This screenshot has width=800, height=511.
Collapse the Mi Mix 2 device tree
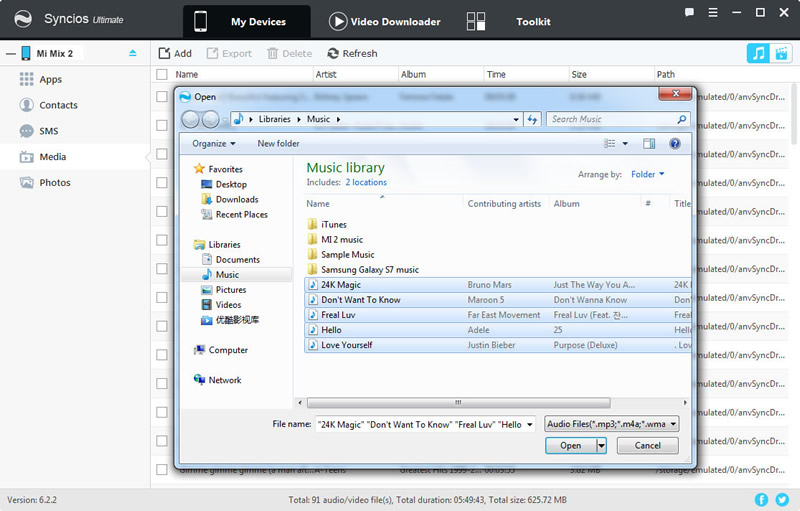coord(11,54)
